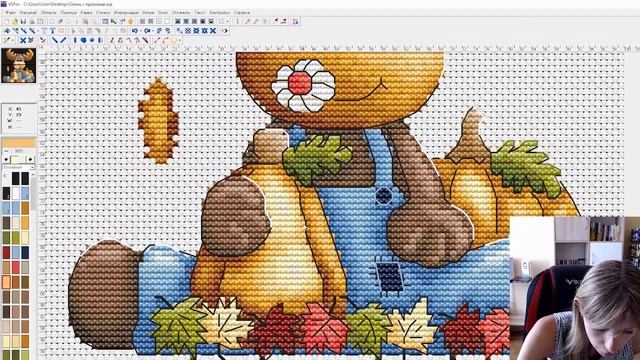Select the large bead circle tool
The width and height of the screenshot is (640, 360).
83,40
